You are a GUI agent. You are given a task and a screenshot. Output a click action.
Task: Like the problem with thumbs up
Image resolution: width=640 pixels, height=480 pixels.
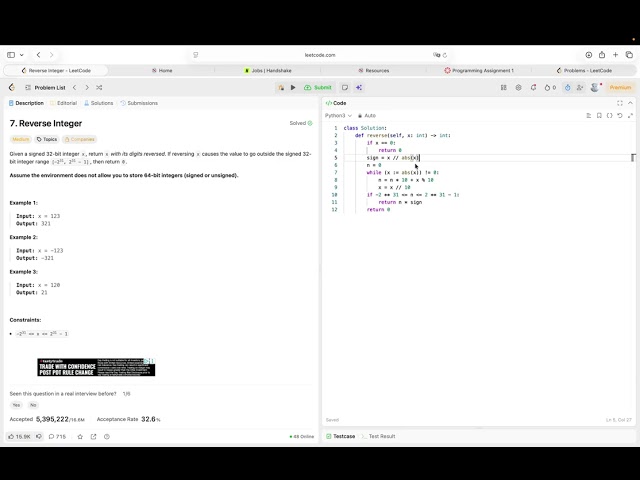(x=19, y=436)
